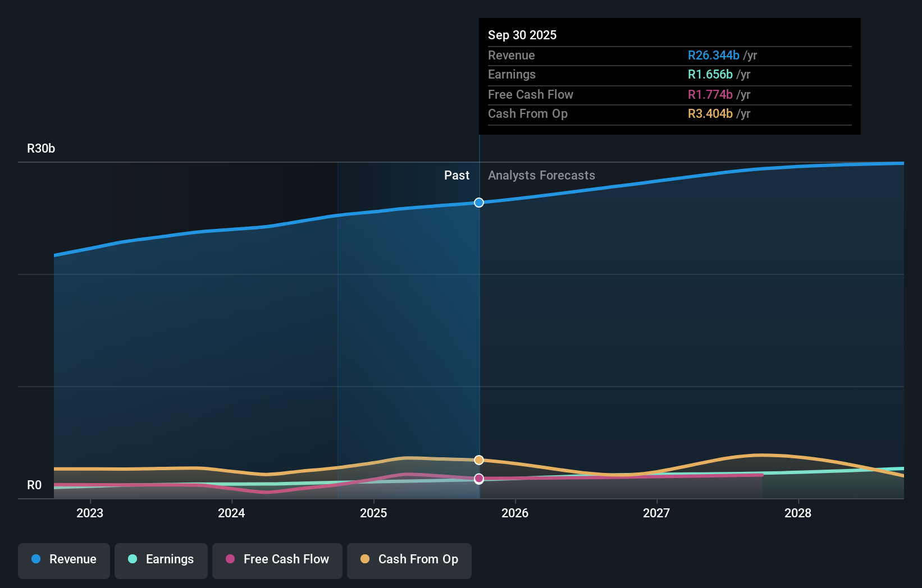Toggle the Free Cash Flow series visibility
The height and width of the screenshot is (588, 922).
tap(277, 559)
